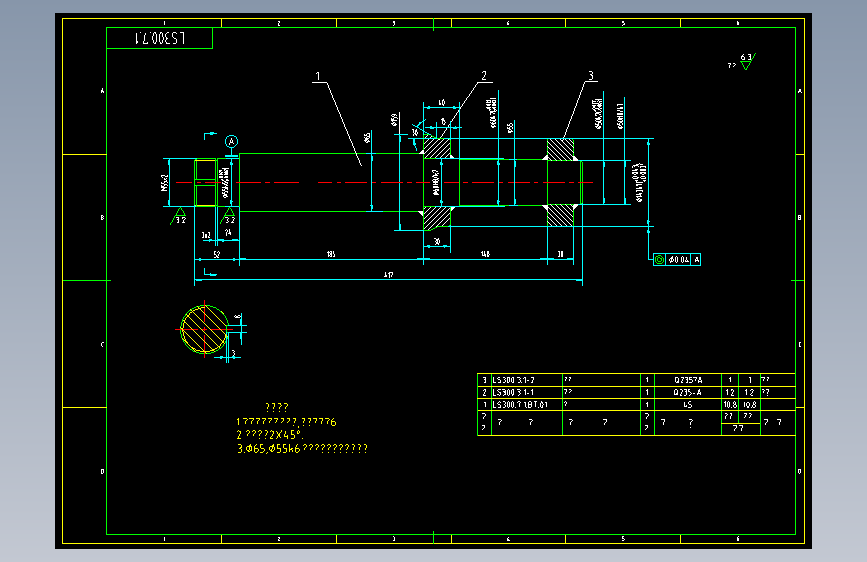Click the technical notes heading ????
This screenshot has height=562, width=867.
276,408
